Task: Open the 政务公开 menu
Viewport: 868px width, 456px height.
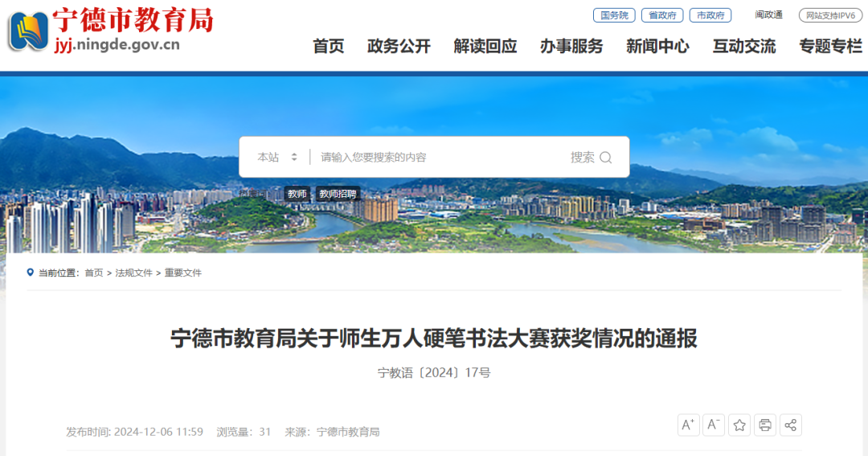Action: tap(399, 46)
